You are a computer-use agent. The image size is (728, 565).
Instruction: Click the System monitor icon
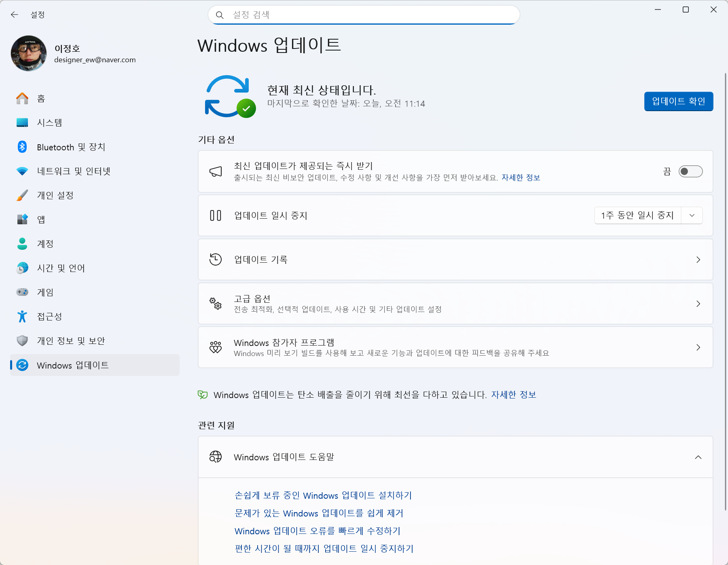pyautogui.click(x=22, y=122)
